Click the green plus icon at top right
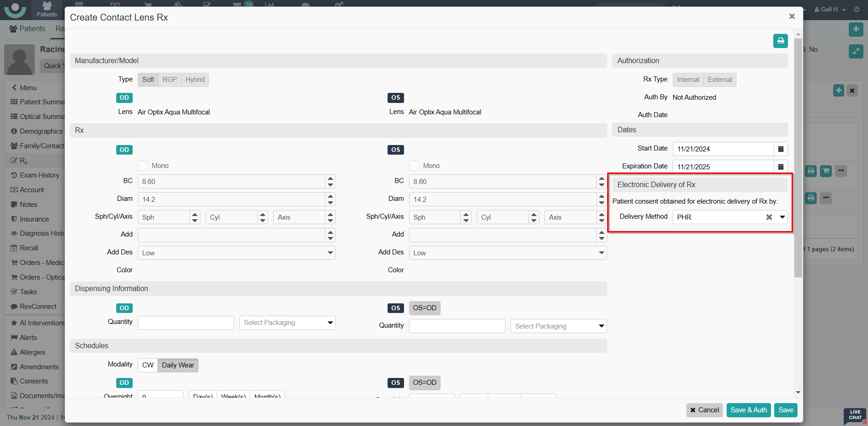The height and width of the screenshot is (426, 868). tap(856, 29)
